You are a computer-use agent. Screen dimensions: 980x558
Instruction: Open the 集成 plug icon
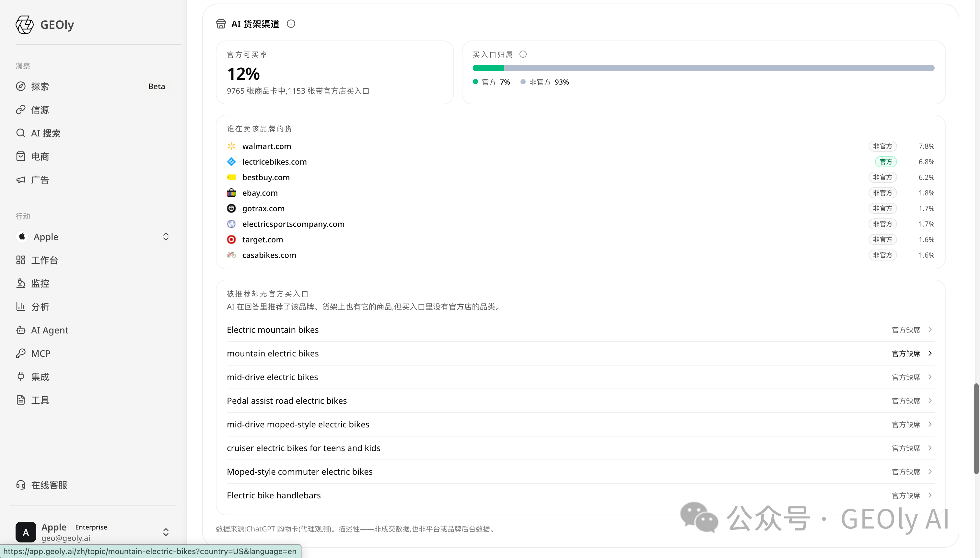pyautogui.click(x=21, y=377)
